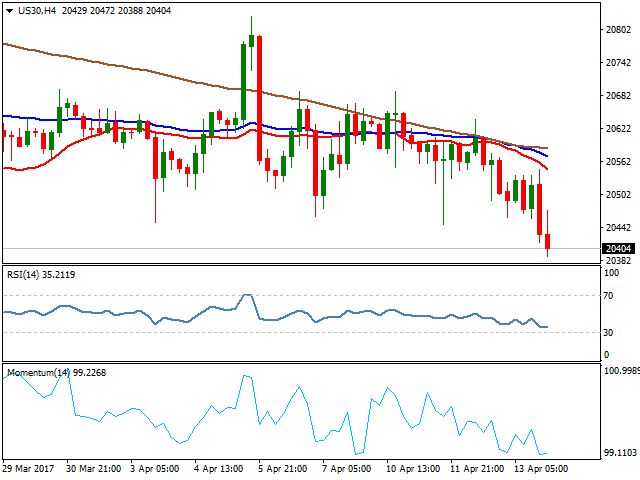Select the RSI(14) 35.2119 indicator label

(x=41, y=275)
